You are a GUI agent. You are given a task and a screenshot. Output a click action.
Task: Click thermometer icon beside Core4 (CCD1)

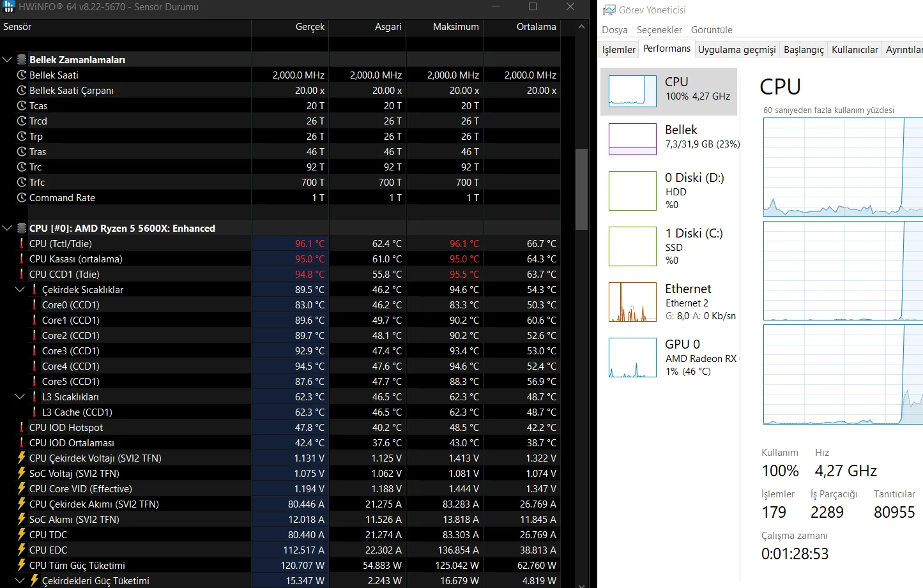[x=34, y=366]
